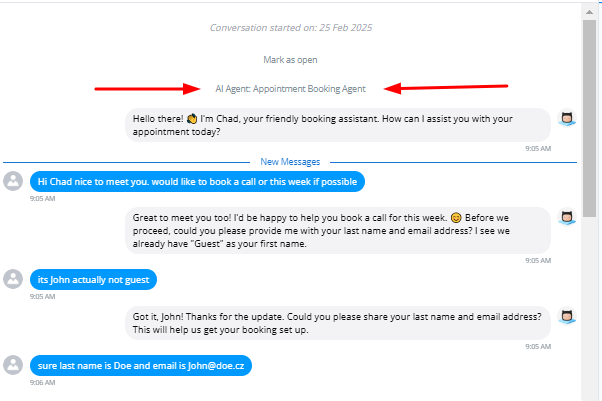Click bot avatar beside "Got it, John!" reply

pyautogui.click(x=567, y=316)
